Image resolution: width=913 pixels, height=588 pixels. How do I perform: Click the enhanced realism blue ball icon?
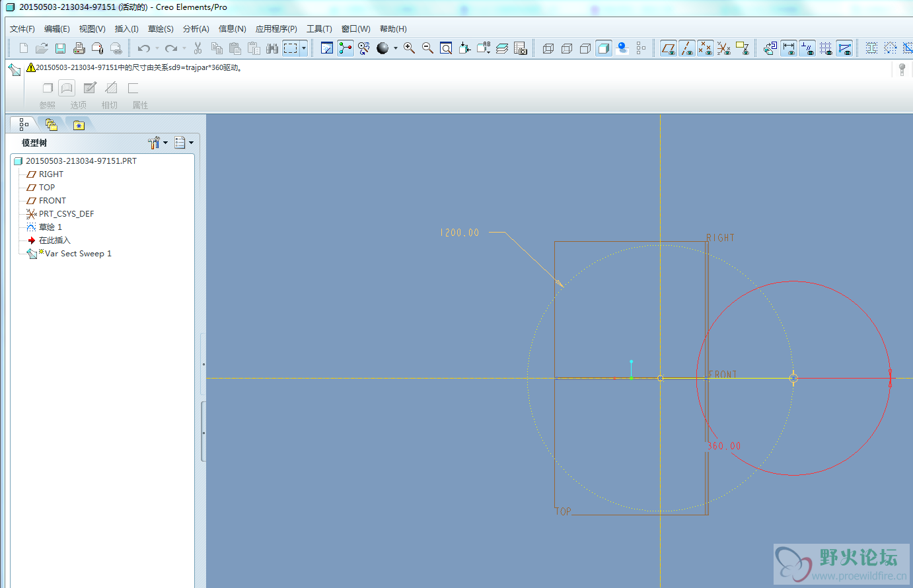tap(622, 48)
